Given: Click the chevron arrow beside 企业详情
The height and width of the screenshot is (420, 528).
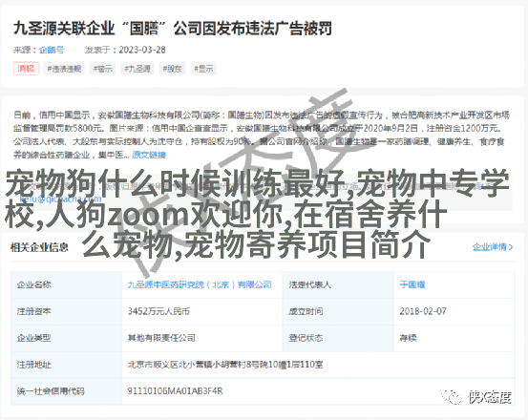Looking at the screenshot, I should [x=511, y=247].
